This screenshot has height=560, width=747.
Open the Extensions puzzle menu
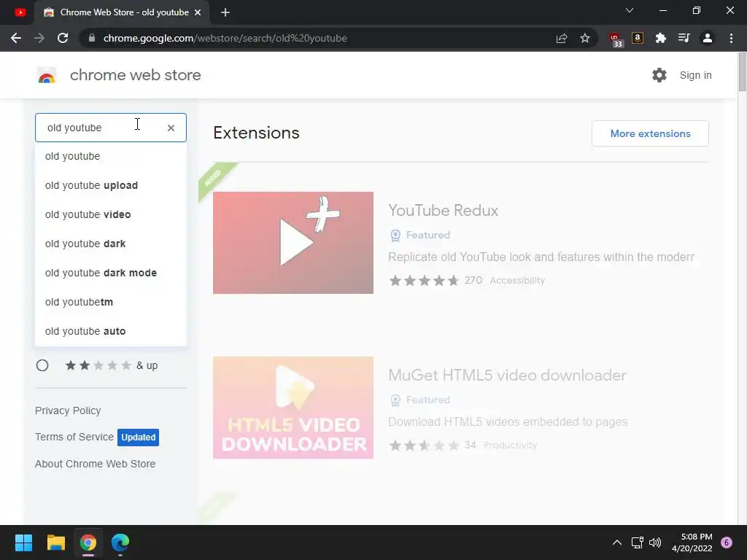tap(660, 38)
